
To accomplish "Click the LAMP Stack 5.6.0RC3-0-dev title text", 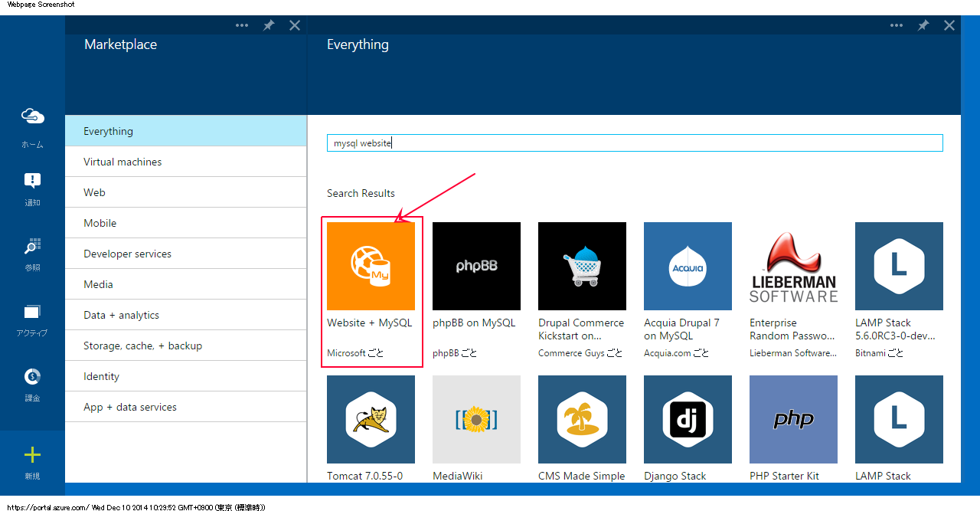I will (895, 329).
